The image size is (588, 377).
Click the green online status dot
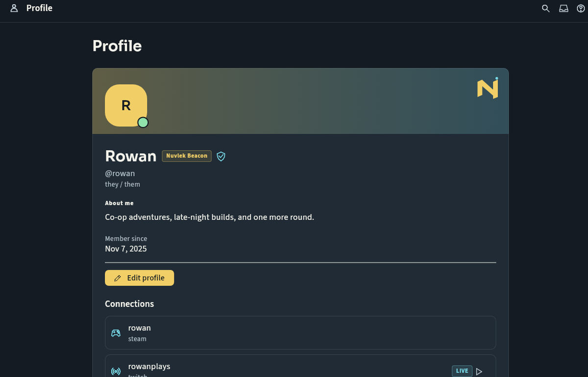[x=143, y=122]
